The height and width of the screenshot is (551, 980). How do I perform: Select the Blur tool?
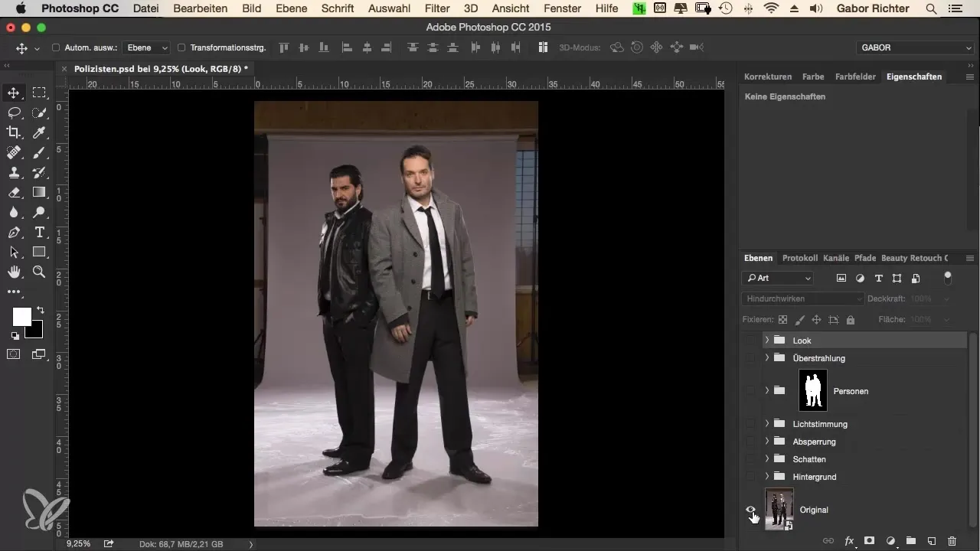(x=14, y=213)
